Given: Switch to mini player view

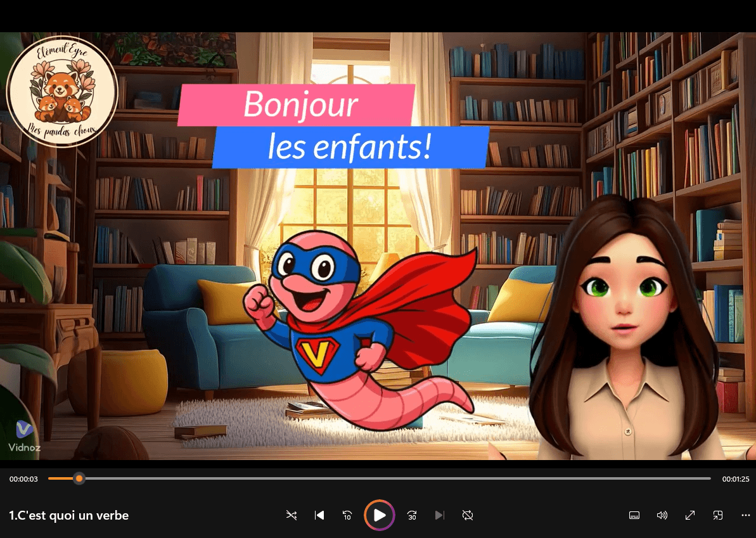Looking at the screenshot, I should pyautogui.click(x=718, y=515).
